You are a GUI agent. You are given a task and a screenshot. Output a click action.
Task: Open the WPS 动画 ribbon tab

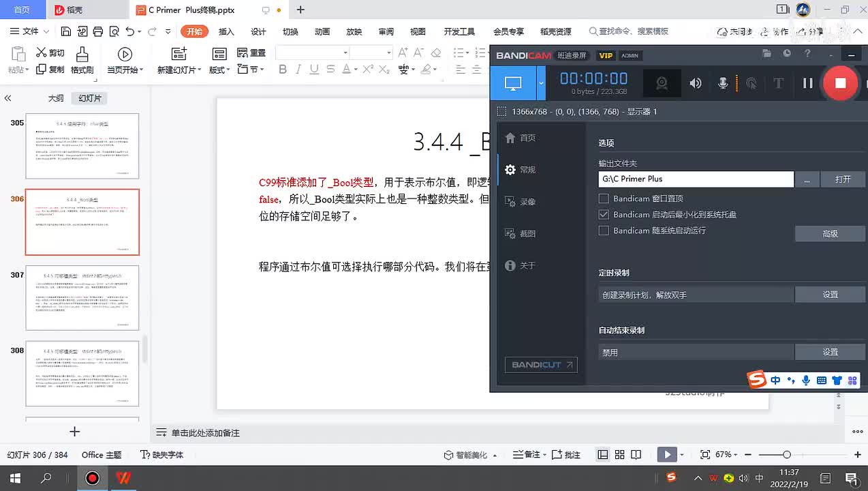(x=322, y=31)
